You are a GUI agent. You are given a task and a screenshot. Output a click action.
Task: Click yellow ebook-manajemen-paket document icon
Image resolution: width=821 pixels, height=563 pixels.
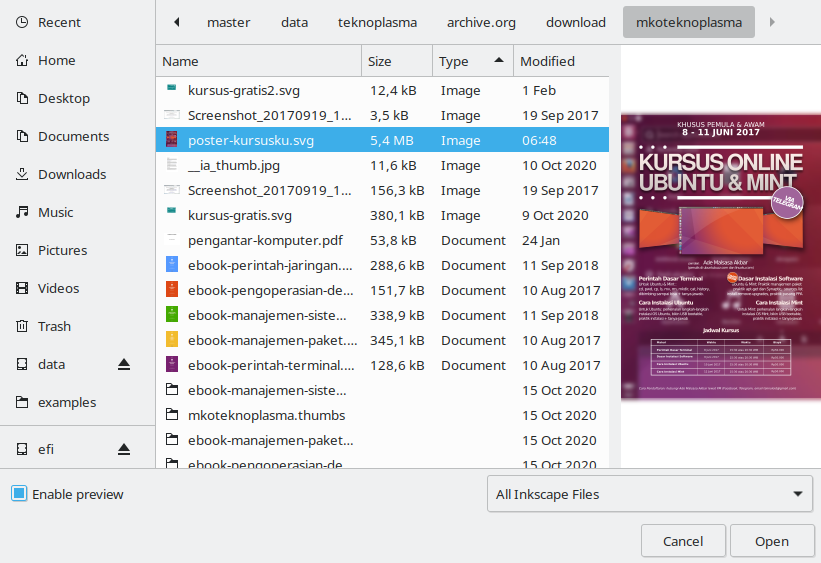click(172, 340)
